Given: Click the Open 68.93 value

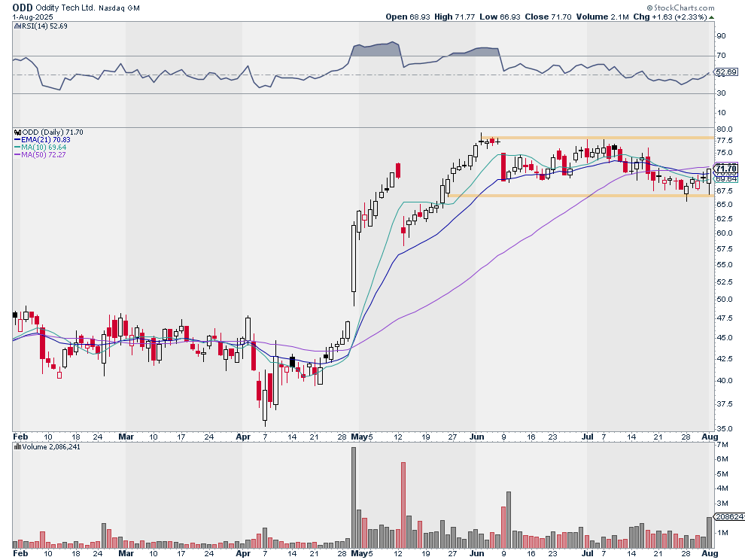Looking at the screenshot, I should click(408, 17).
